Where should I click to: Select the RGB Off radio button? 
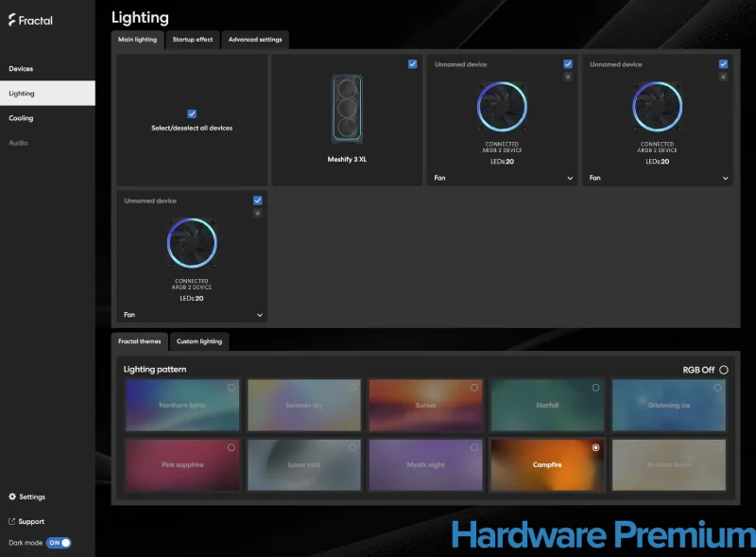(x=724, y=370)
